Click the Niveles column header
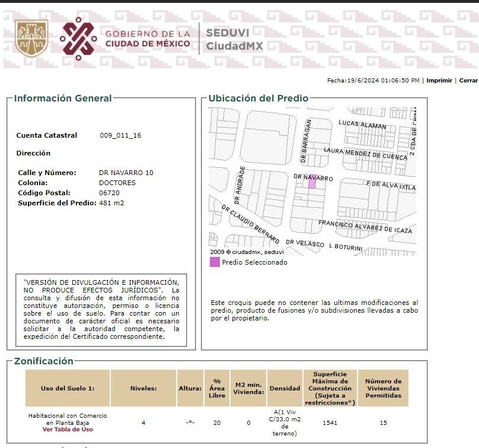Image resolution: width=479 pixels, height=448 pixels. [143, 388]
